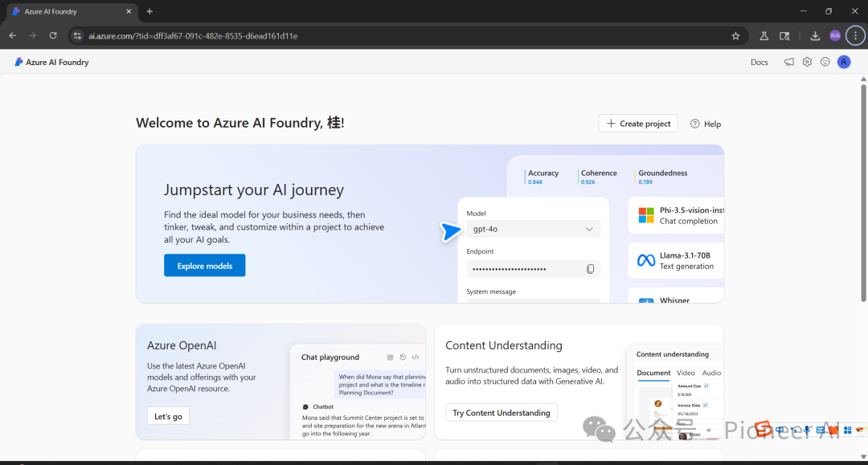Open the Sogou soft keyboard icon
This screenshot has height=465, width=868.
coord(821,430)
